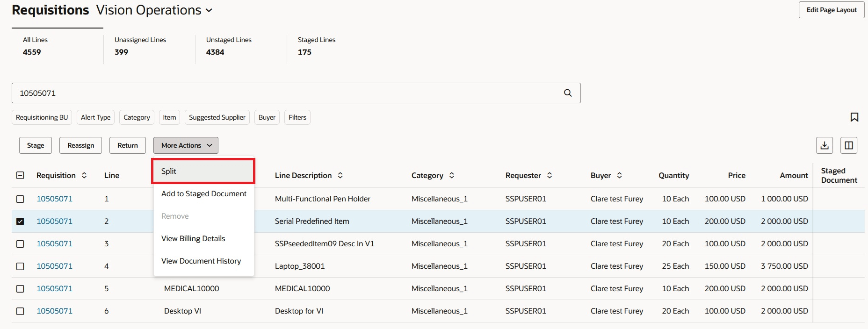Click the Reassign button
868x329 pixels.
pyautogui.click(x=81, y=145)
